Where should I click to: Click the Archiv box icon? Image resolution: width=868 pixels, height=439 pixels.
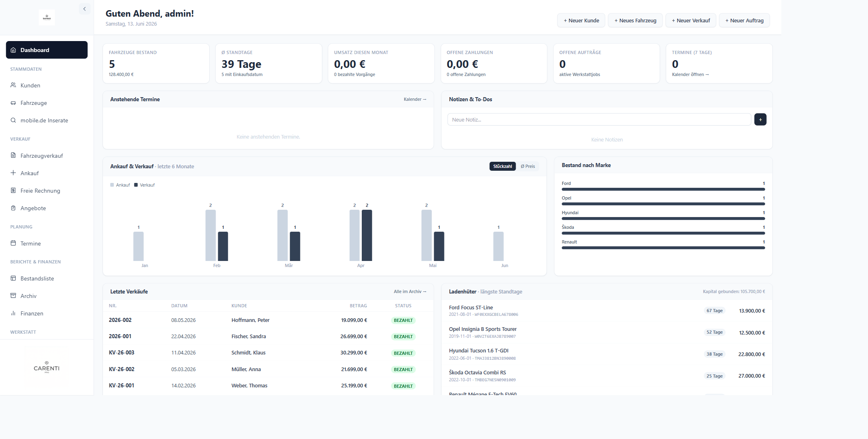(13, 296)
